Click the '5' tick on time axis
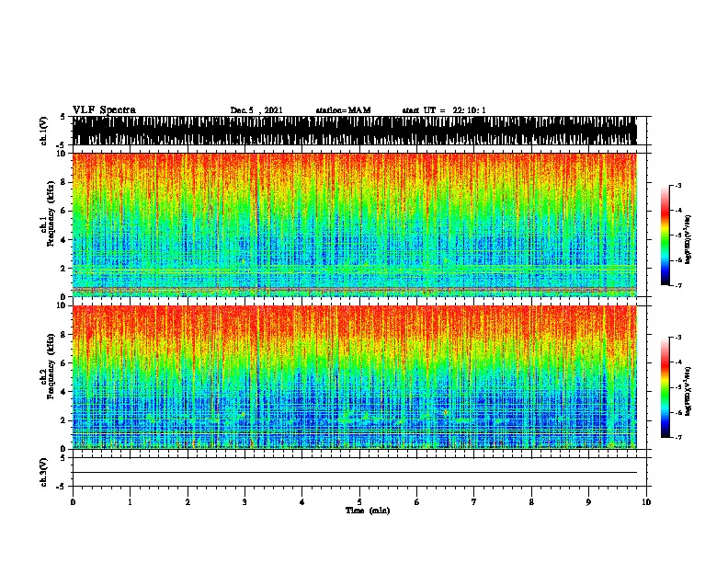The width and height of the screenshot is (728, 563). point(359,502)
